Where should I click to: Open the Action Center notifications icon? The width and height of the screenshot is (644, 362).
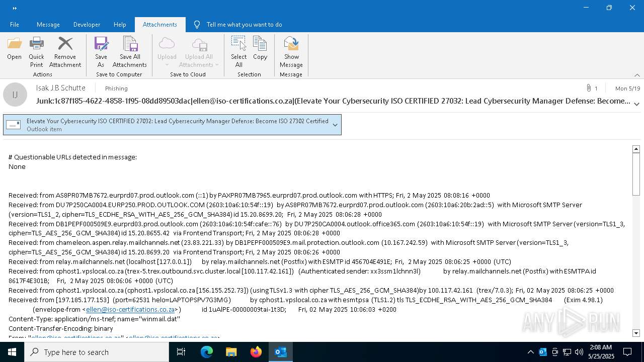(627, 352)
